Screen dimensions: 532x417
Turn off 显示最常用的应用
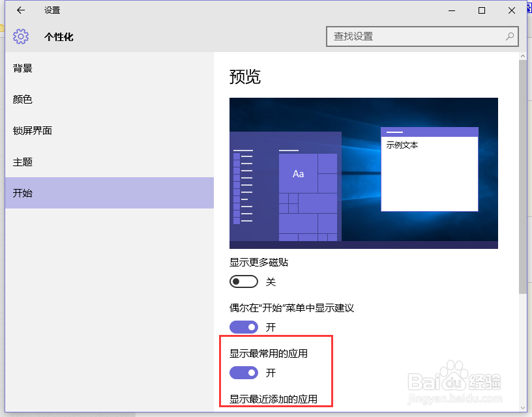point(244,373)
